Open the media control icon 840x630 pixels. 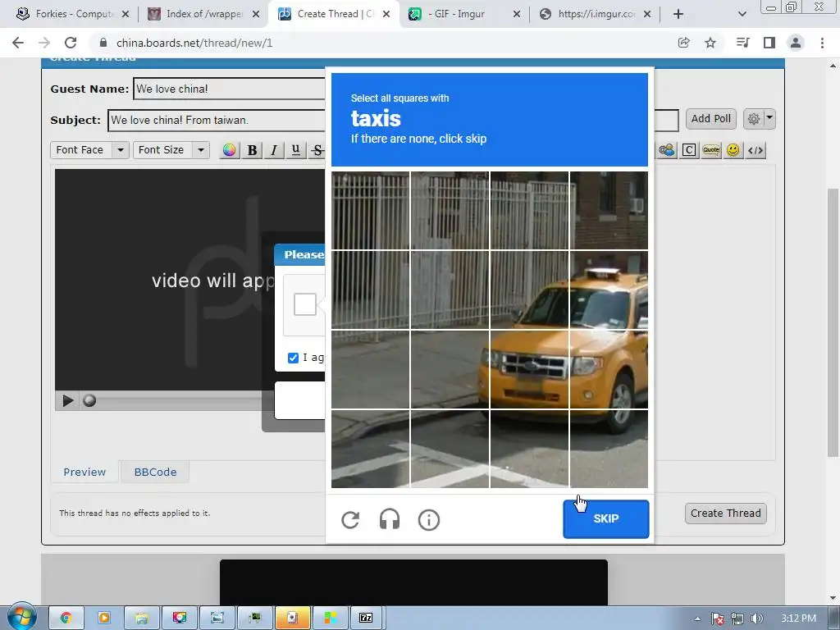tap(742, 43)
